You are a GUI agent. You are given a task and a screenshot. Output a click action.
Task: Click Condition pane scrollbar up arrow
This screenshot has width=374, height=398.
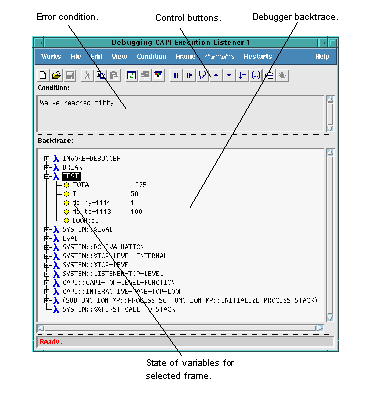coord(330,99)
